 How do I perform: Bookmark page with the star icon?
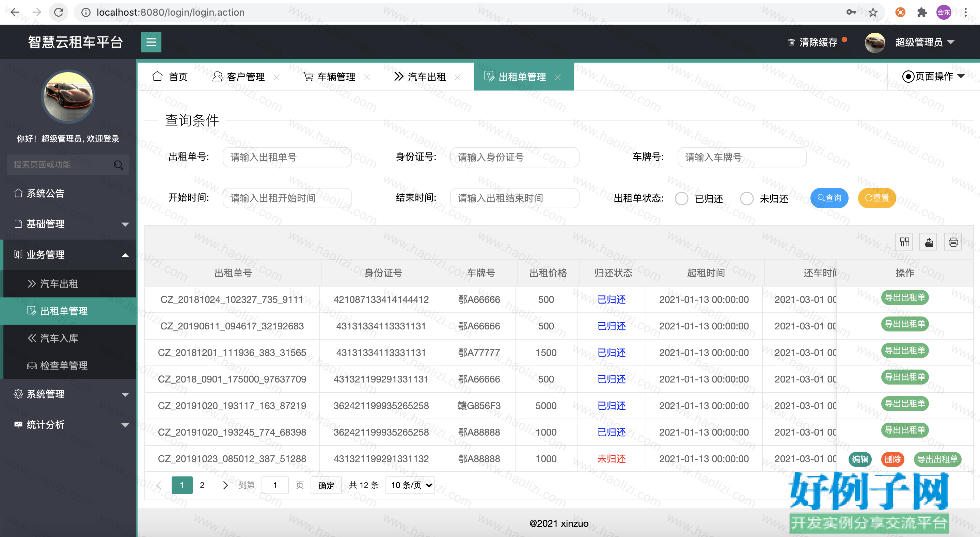tap(873, 12)
